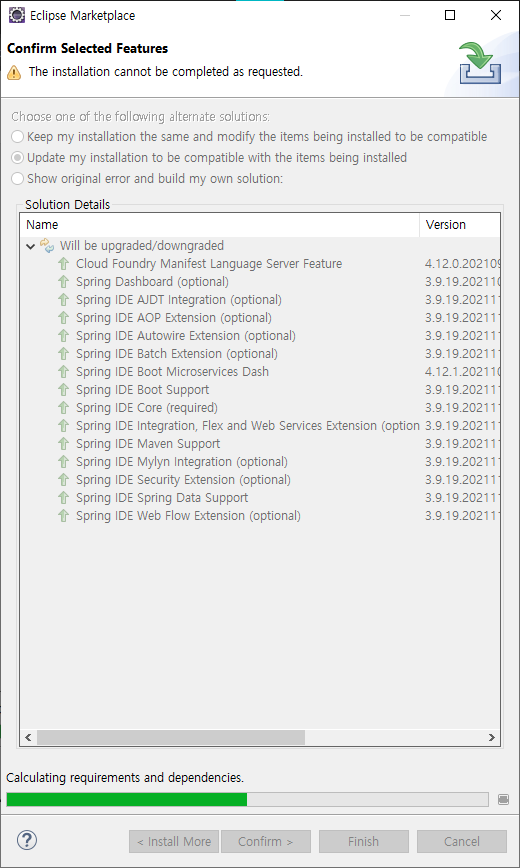The image size is (520, 868).
Task: Click upgrade arrow icon for Autowire Extension
Action: [x=64, y=335]
